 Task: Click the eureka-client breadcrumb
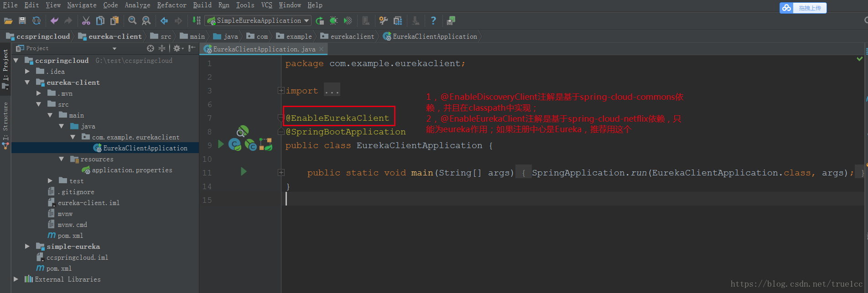click(110, 36)
